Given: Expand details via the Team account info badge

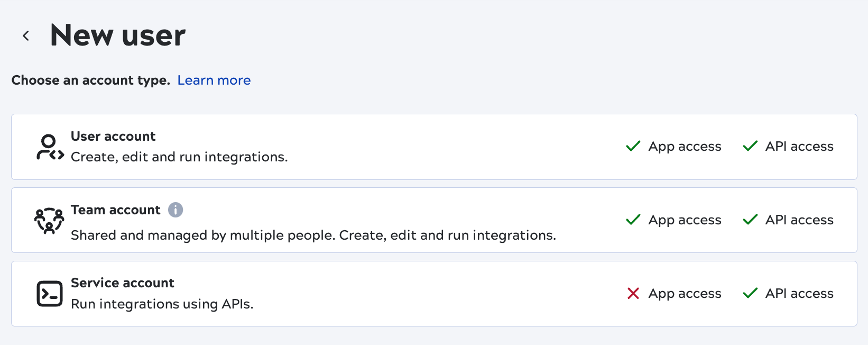Looking at the screenshot, I should (176, 210).
